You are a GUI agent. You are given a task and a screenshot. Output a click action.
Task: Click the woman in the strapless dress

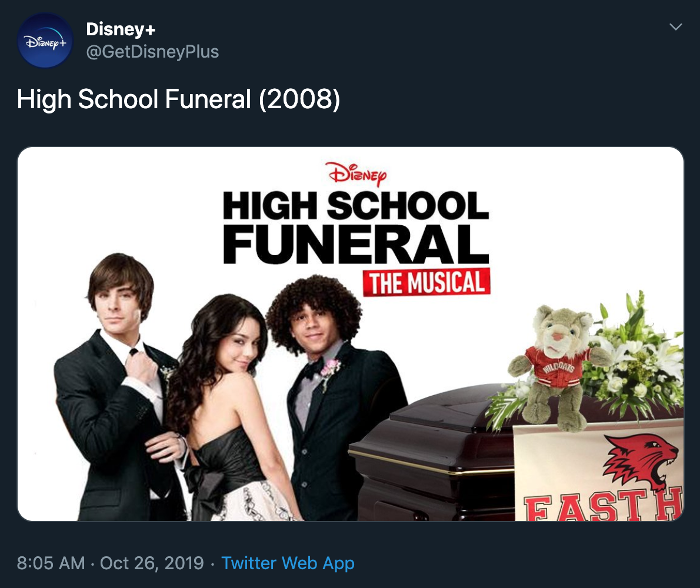click(229, 412)
